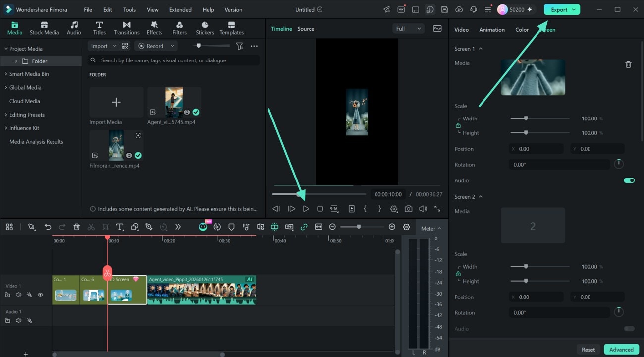The width and height of the screenshot is (644, 357).
Task: Zoom out the timeline with minus icon
Action: click(332, 227)
